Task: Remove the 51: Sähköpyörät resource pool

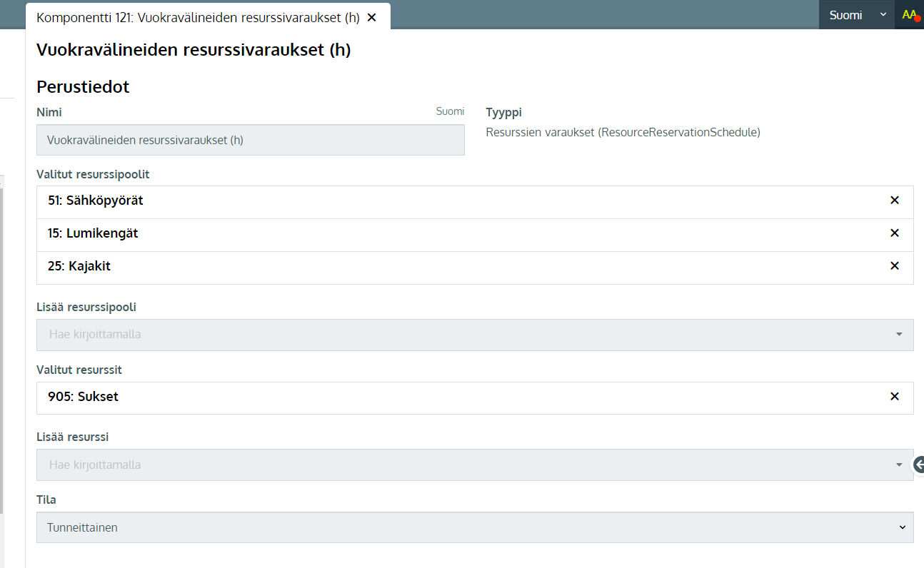Action: 894,201
